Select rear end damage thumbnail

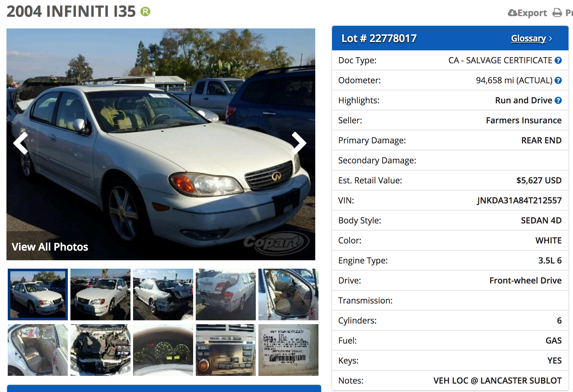[x=226, y=294]
